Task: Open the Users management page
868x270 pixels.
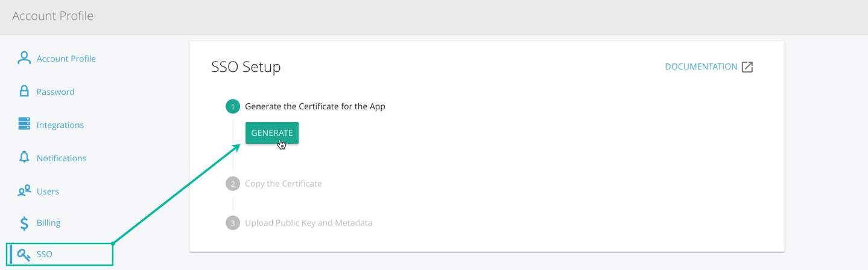Action: tap(48, 191)
